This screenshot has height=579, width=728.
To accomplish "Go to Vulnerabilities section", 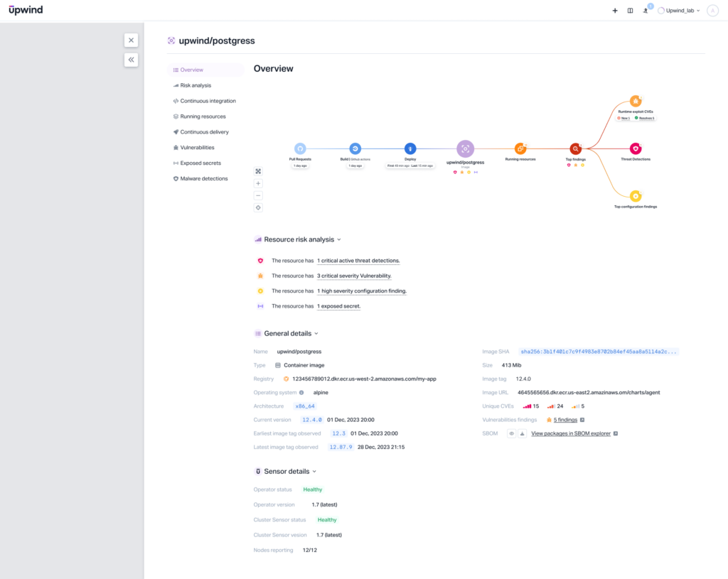I will click(193, 148).
